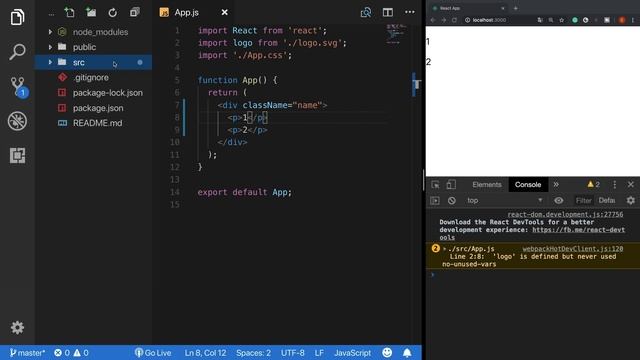This screenshot has width=640, height=360.
Task: Click the New Folder icon in Explorer header
Action: pyautogui.click(x=91, y=13)
